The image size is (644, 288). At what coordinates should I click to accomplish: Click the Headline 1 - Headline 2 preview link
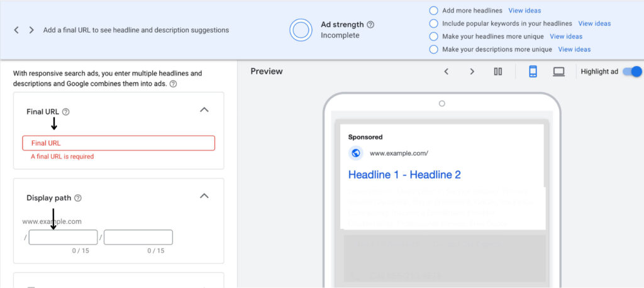pyautogui.click(x=404, y=175)
